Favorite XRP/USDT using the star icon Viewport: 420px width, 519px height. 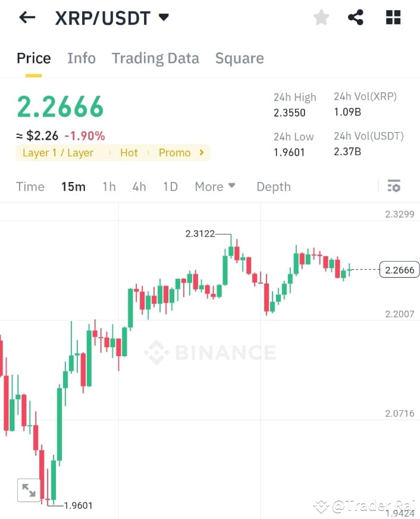click(321, 17)
